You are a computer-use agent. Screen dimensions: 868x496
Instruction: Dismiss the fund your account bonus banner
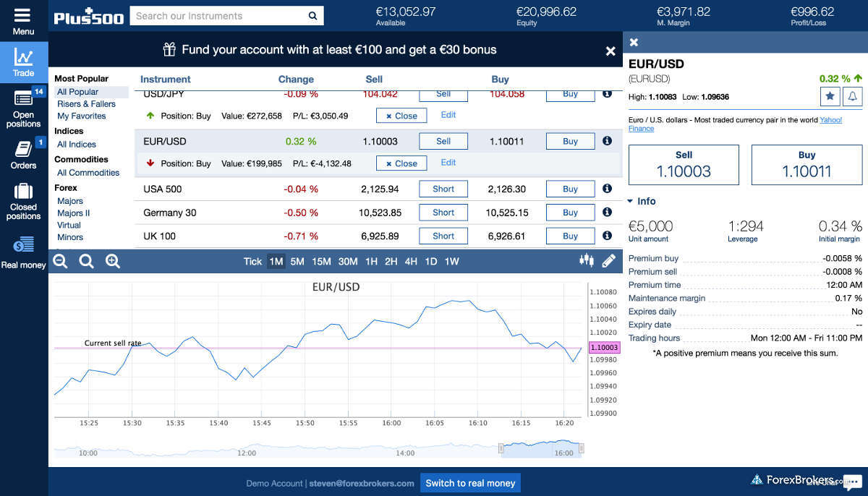(x=610, y=51)
